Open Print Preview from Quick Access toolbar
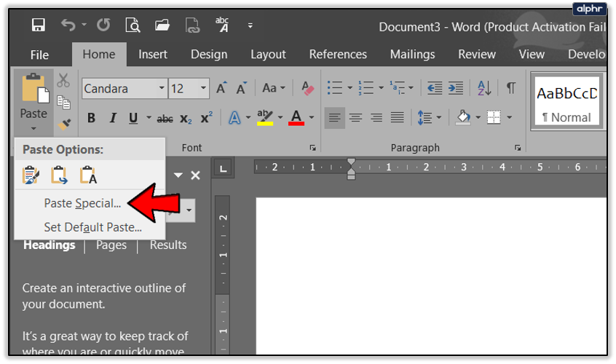616x364 pixels. [x=133, y=25]
